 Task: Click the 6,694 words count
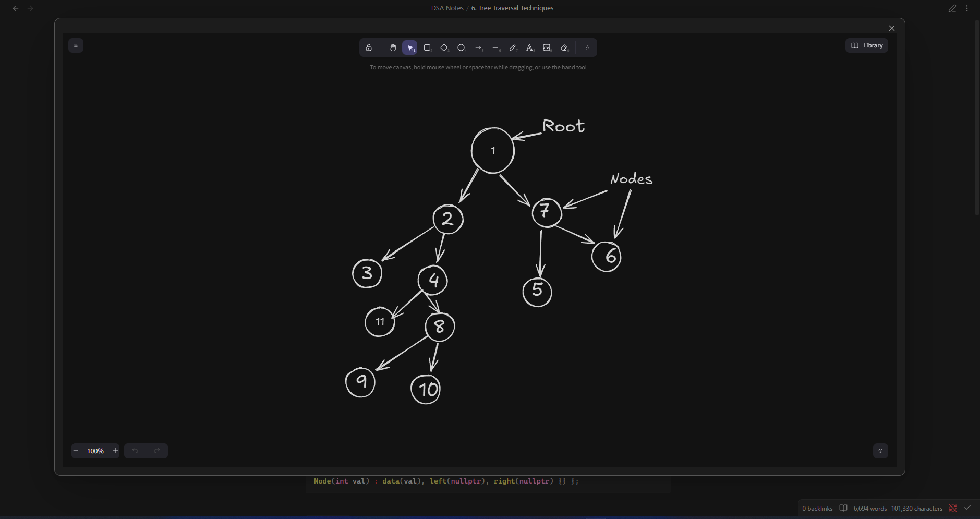tap(870, 508)
